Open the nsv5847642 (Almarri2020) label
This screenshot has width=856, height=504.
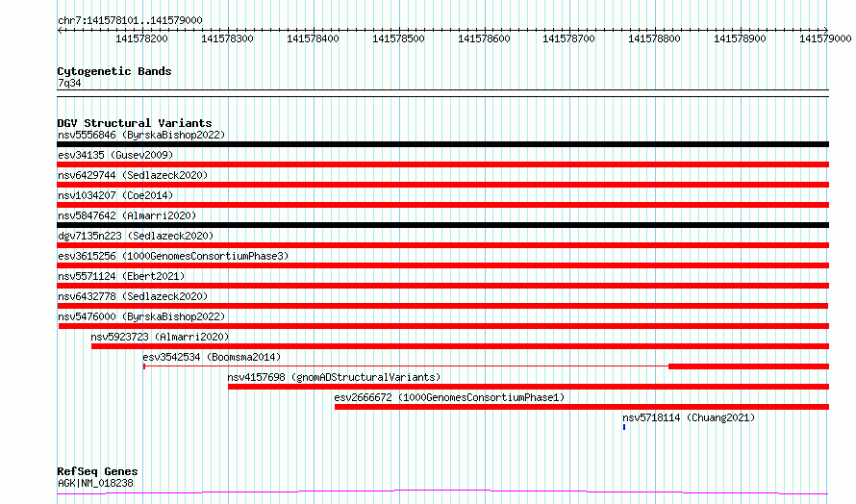click(127, 215)
